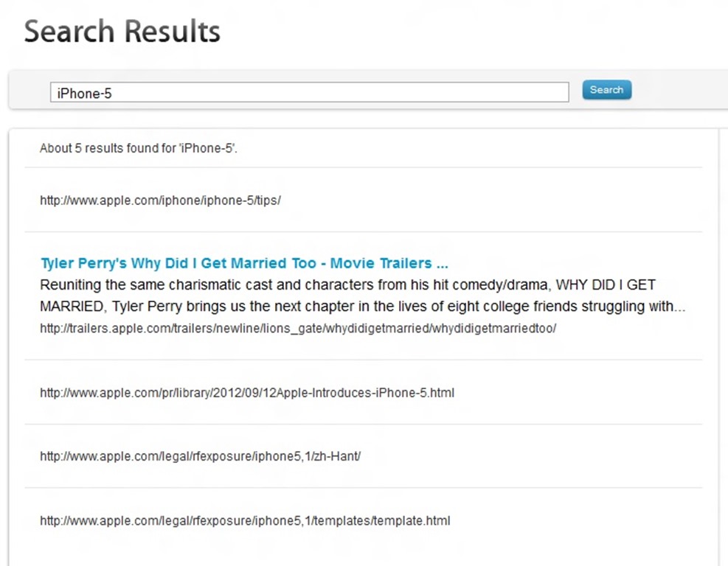Click the description line starting with 'MARRIED, Tyler Perry'
728x566 pixels.
tap(361, 307)
